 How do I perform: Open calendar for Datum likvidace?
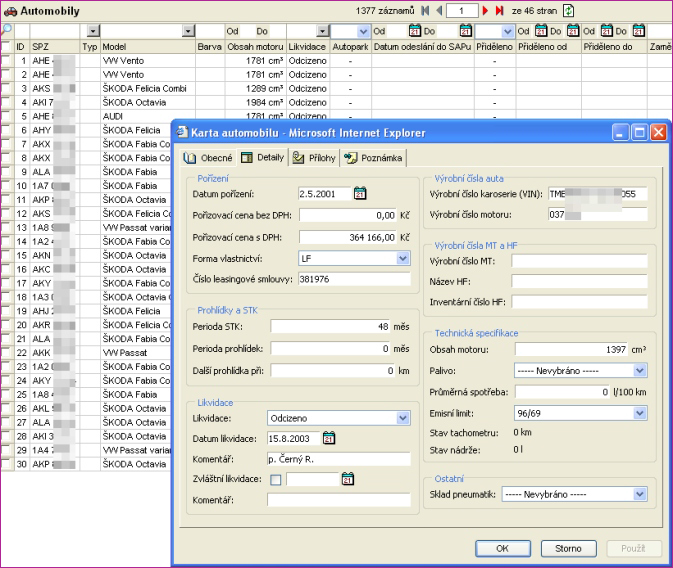[329, 438]
